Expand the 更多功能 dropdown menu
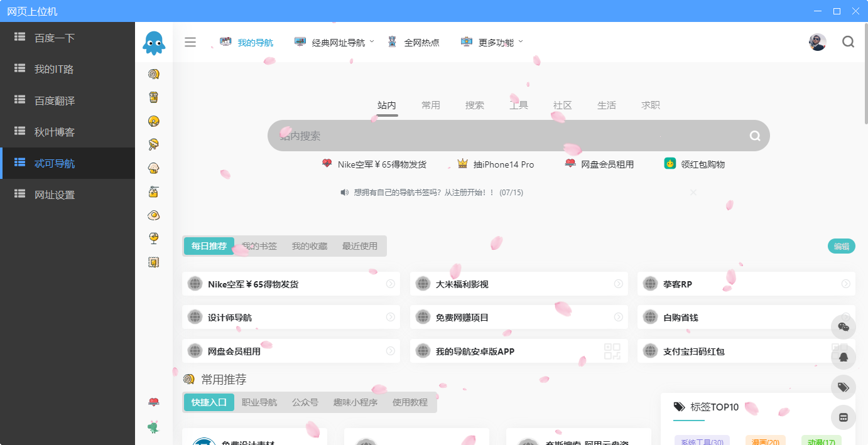The height and width of the screenshot is (445, 868). point(492,43)
